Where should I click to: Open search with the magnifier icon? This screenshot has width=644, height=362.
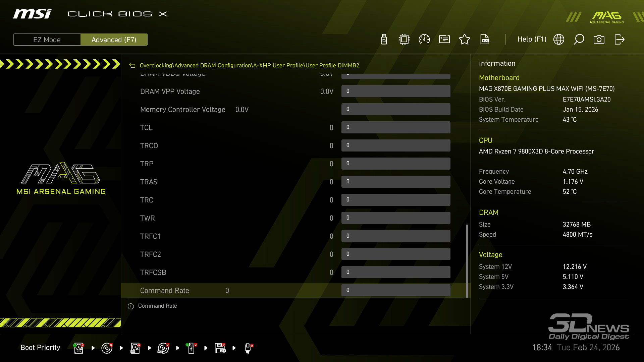[579, 40]
